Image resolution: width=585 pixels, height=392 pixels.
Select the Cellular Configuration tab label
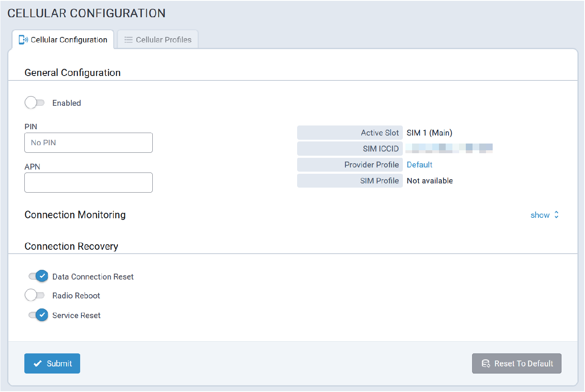click(69, 40)
